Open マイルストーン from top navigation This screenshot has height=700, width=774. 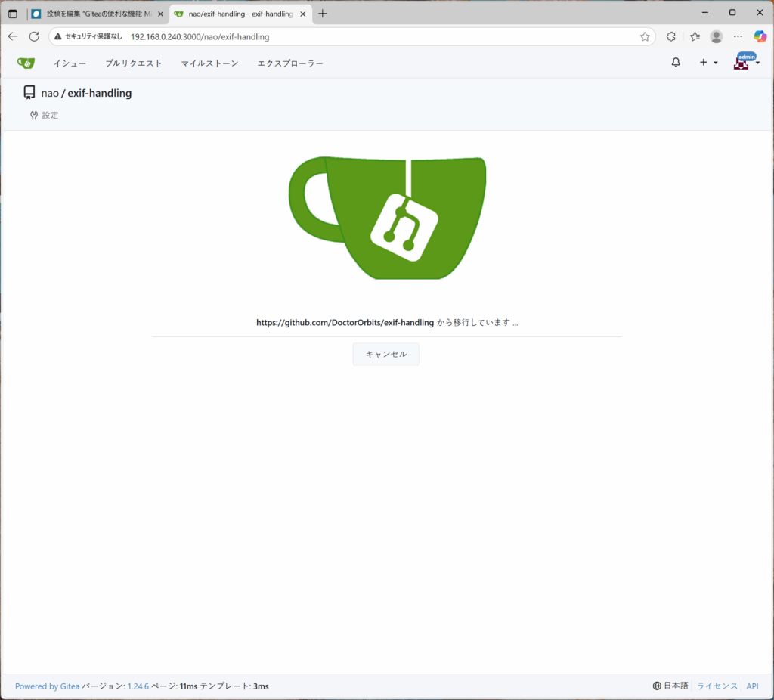209,63
